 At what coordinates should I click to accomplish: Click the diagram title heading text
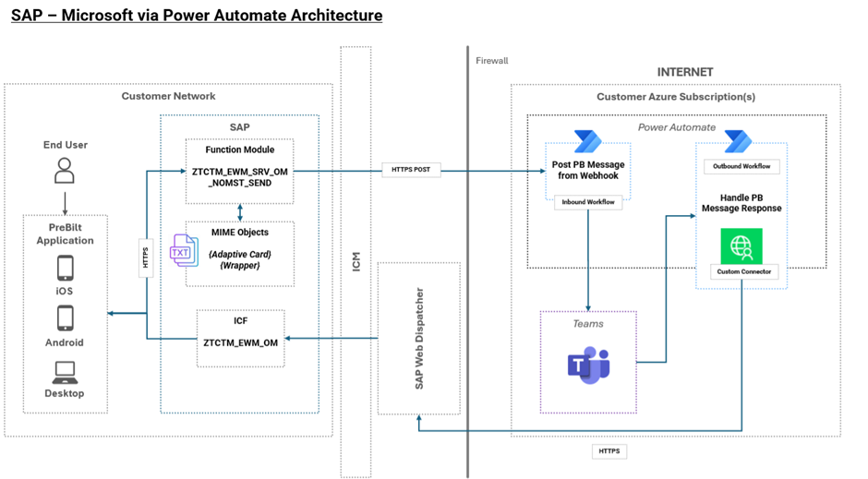[x=197, y=16]
